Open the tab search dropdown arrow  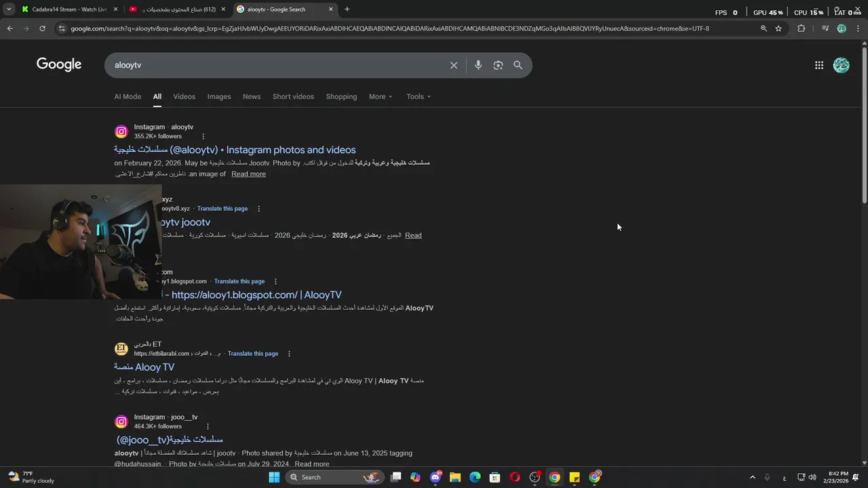click(x=9, y=9)
